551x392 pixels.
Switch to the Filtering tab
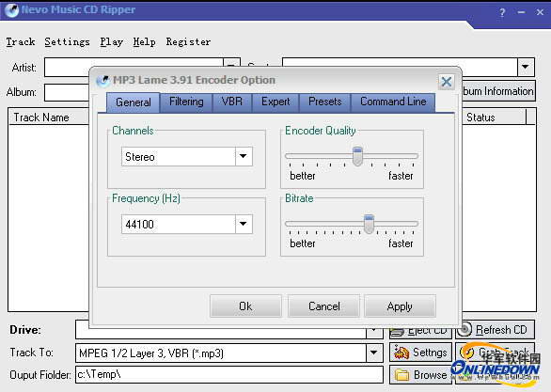tap(186, 102)
